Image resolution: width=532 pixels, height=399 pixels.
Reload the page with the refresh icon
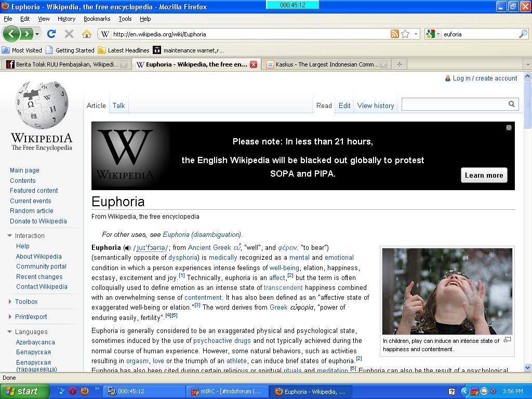click(51, 34)
